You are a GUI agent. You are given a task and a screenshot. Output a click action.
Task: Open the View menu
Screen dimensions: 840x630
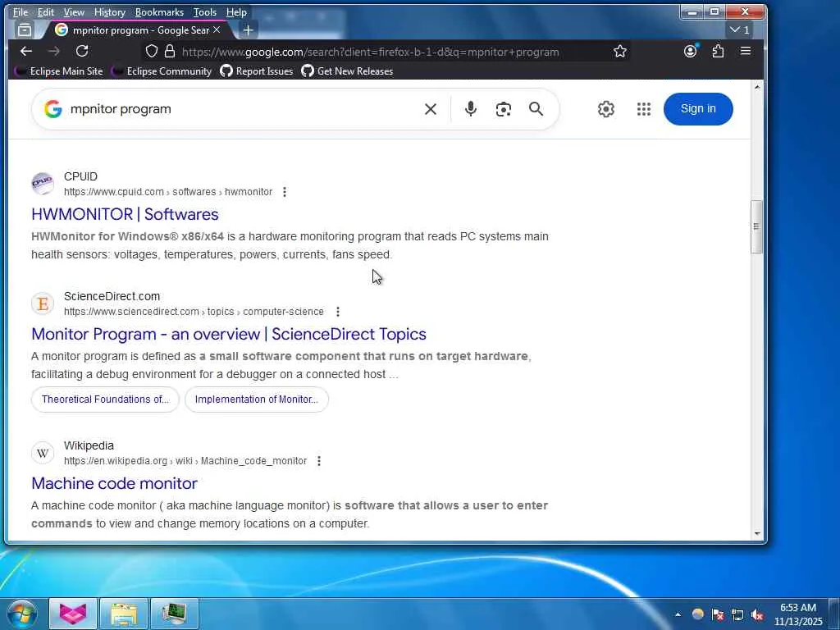click(x=74, y=11)
